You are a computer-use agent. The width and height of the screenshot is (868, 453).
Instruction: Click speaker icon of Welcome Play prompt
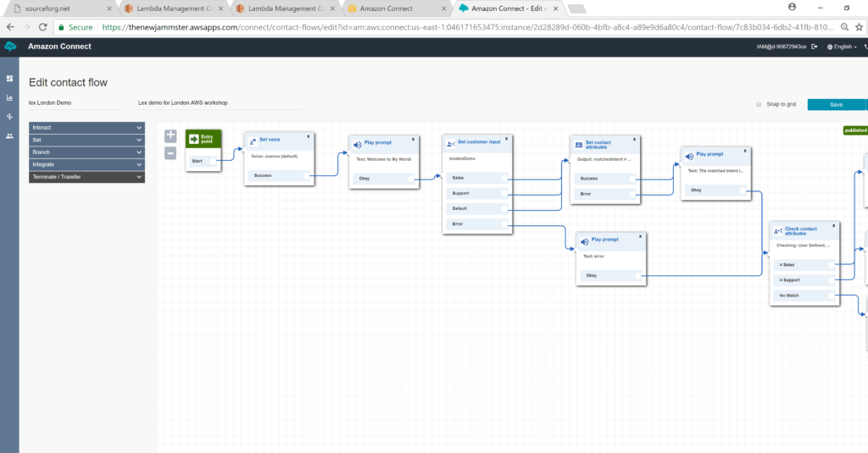pyautogui.click(x=358, y=145)
